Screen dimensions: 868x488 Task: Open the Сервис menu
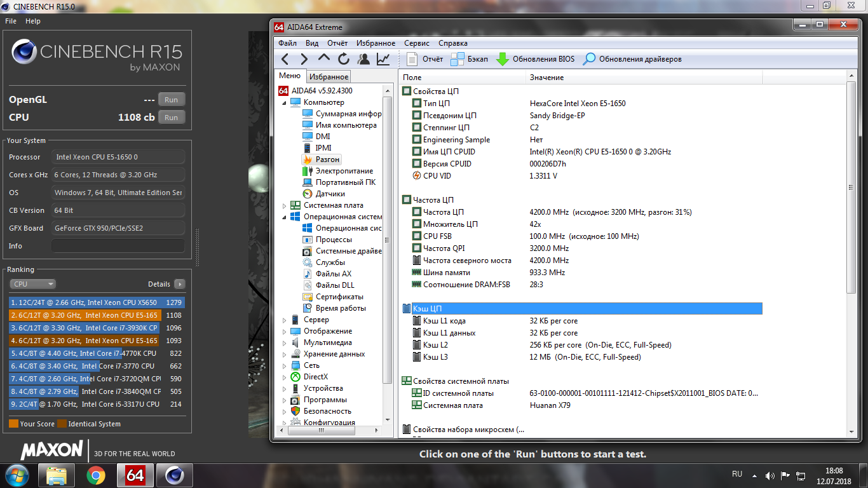[417, 43]
